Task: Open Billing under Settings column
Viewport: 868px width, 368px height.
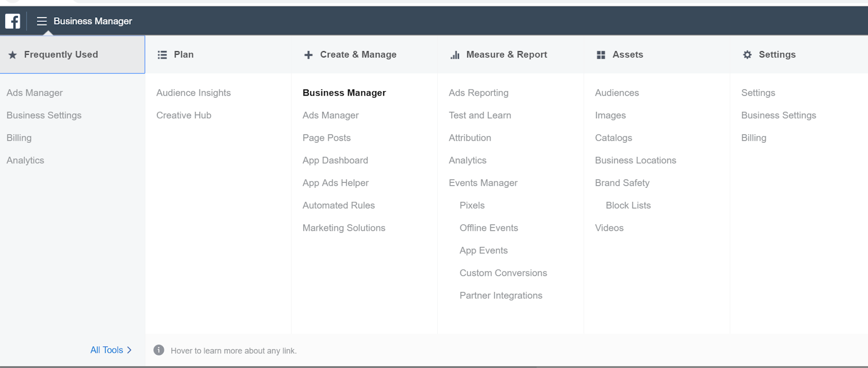Action: pos(754,138)
